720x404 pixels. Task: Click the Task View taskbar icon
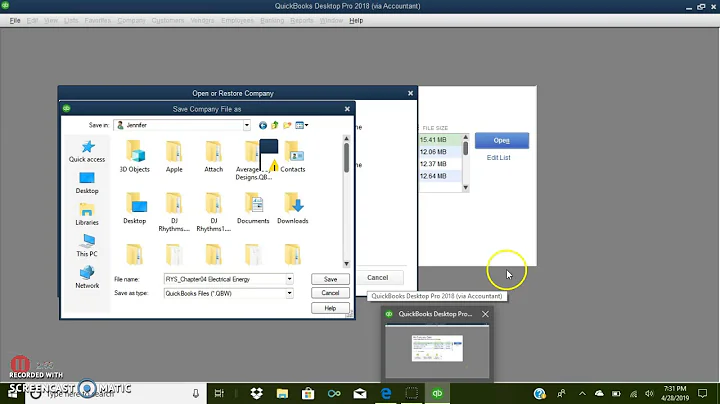tap(219, 393)
